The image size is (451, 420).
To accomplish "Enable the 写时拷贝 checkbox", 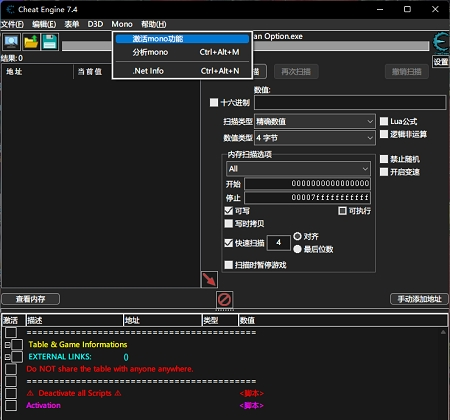I will click(x=229, y=223).
